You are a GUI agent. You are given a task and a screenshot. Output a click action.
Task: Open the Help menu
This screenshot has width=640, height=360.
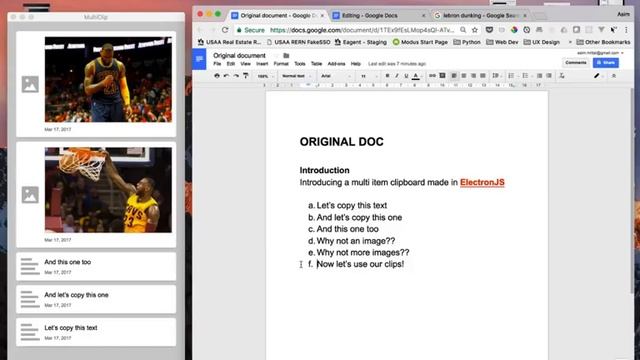pos(356,64)
